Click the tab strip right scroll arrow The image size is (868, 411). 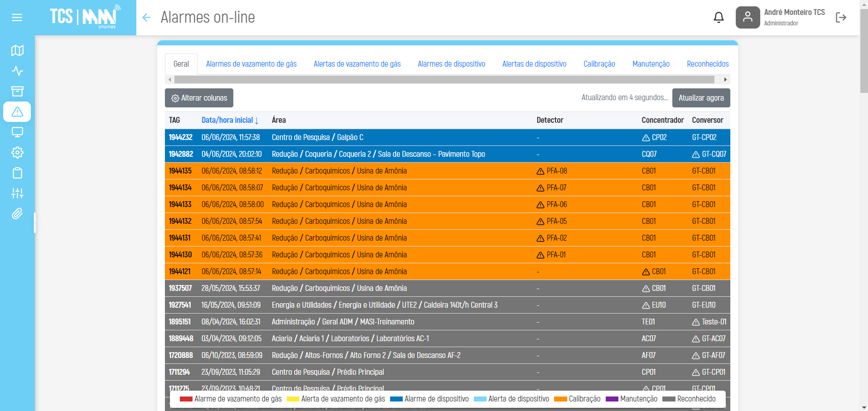click(725, 80)
